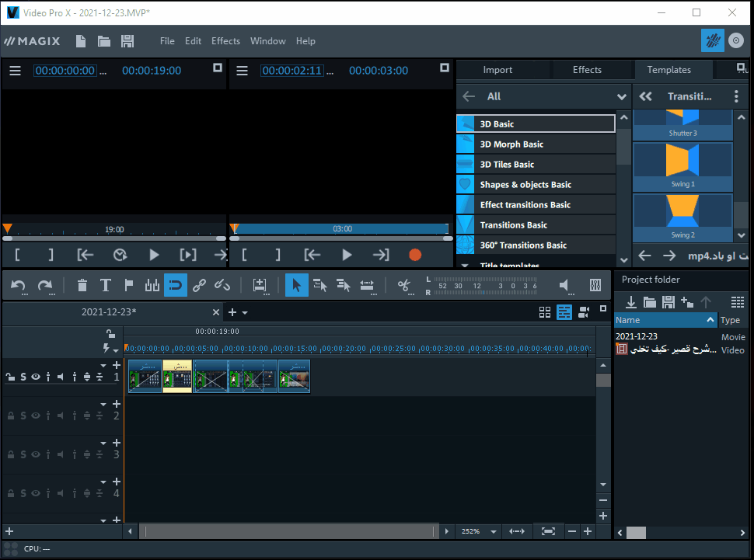
Task: Play the source monitor preview
Action: 154,255
